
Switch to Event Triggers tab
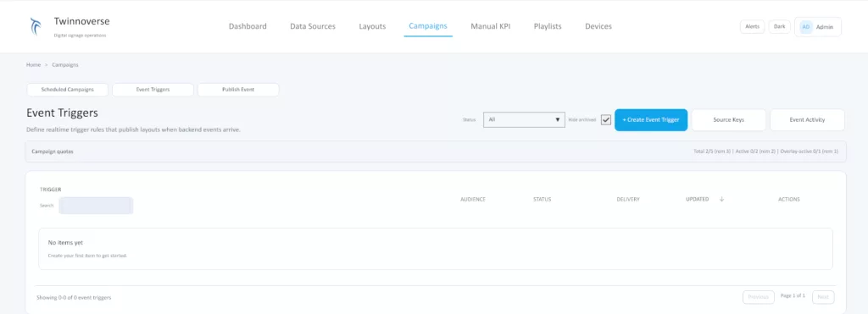click(153, 90)
